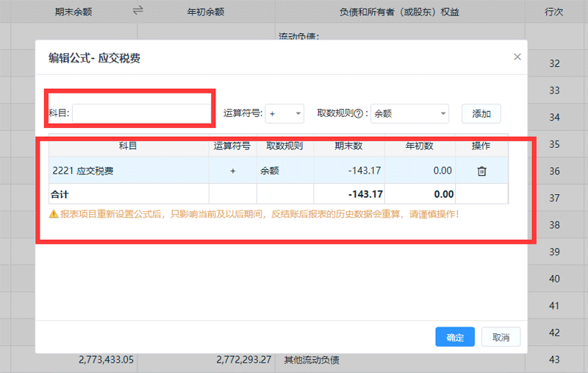Screen dimensions: 588x373
Task: Select the 2221 应交税费 row
Action: (129, 171)
